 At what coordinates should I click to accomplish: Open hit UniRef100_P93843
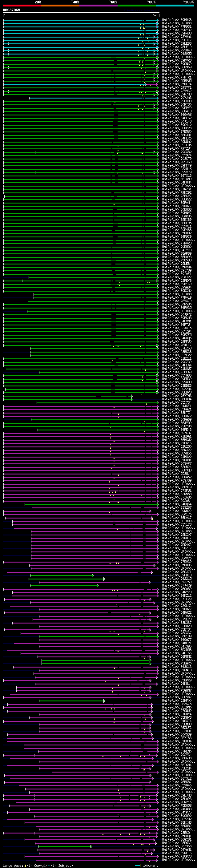pos(177,50)
